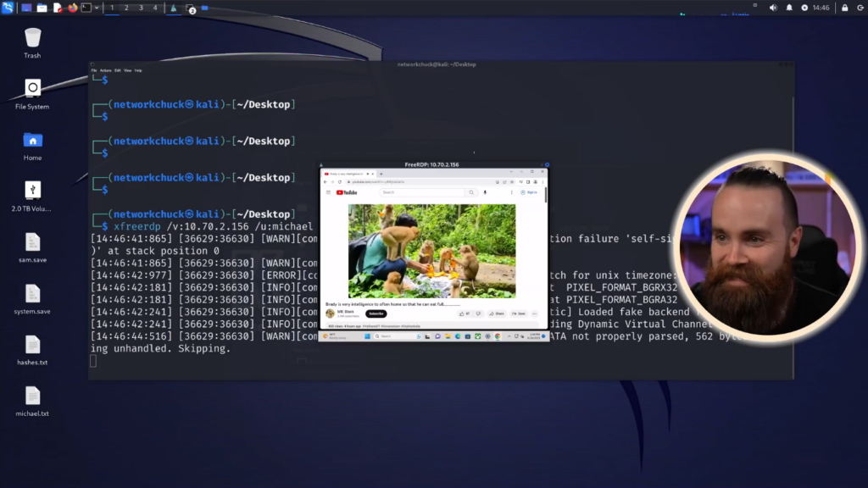This screenshot has height=488, width=868.
Task: Switch to workspace 1
Action: click(x=112, y=8)
